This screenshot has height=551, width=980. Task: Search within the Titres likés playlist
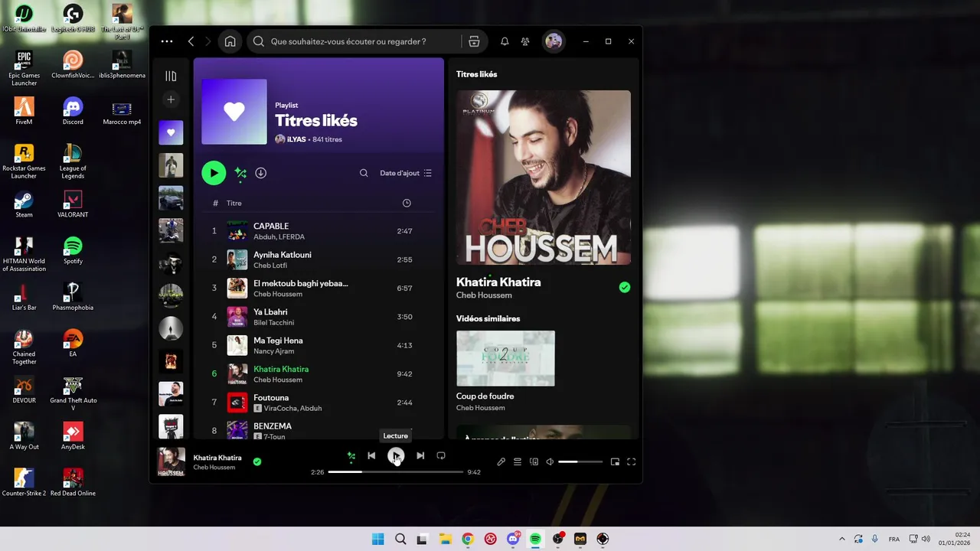coord(364,173)
